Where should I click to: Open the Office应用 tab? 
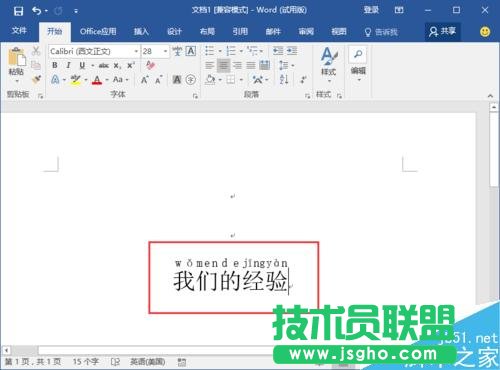coord(98,32)
